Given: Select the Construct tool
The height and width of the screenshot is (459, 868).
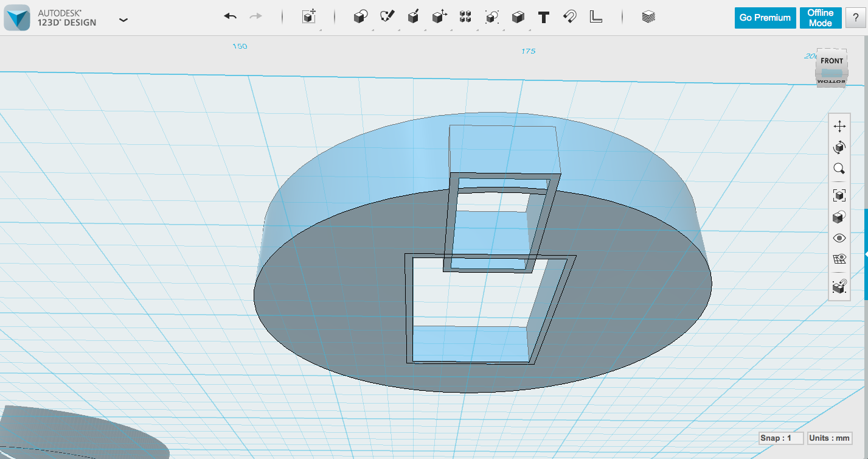Looking at the screenshot, I should [x=413, y=17].
